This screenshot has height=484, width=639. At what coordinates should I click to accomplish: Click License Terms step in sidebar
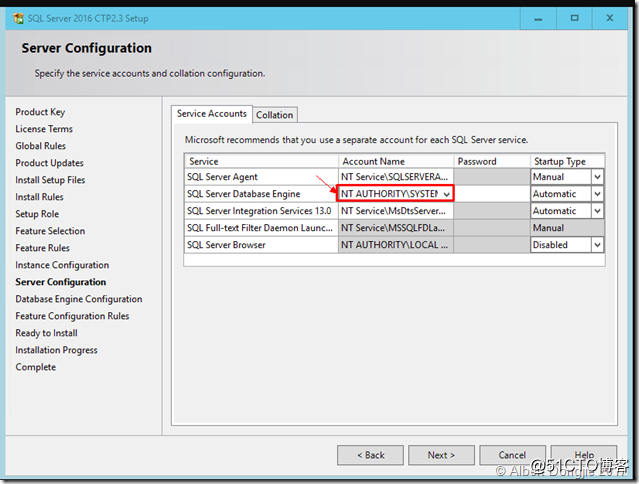point(44,129)
